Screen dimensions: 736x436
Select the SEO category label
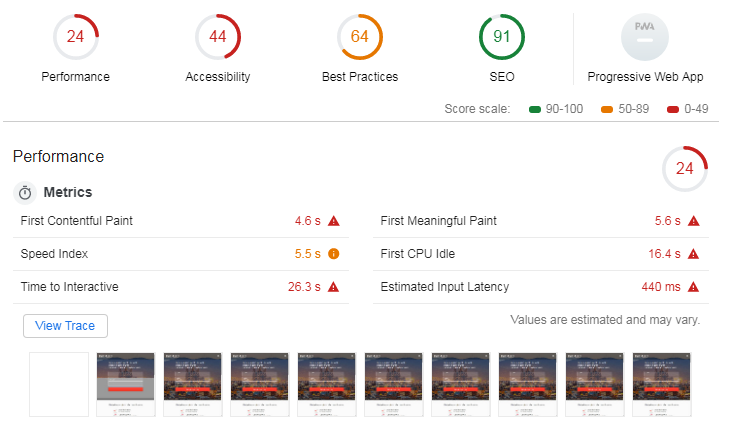[x=502, y=77]
